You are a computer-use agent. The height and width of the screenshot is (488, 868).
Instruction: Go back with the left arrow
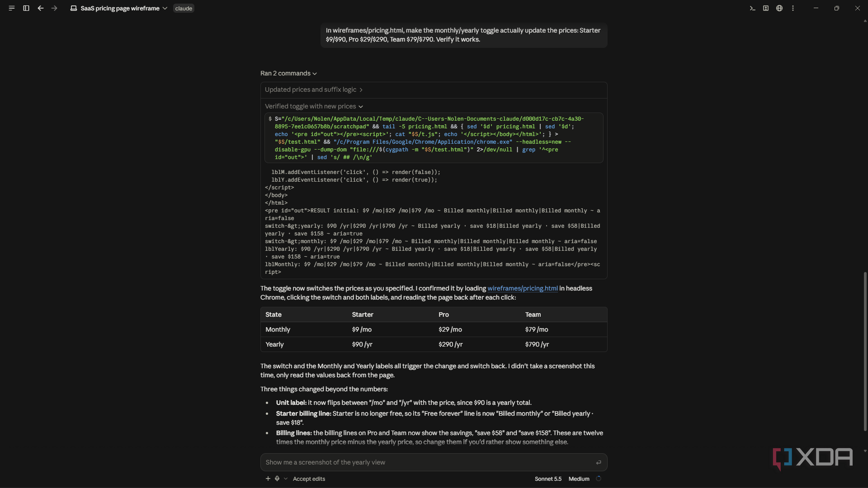[x=41, y=8]
